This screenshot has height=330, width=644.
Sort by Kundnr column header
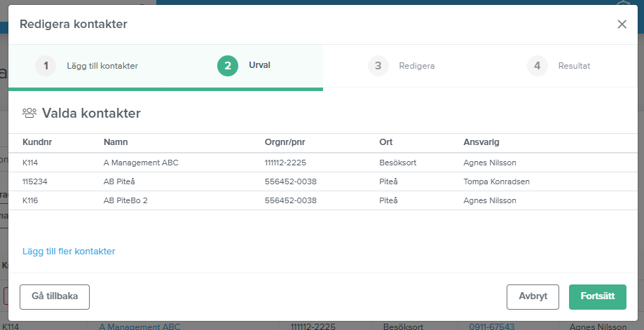pos(37,142)
